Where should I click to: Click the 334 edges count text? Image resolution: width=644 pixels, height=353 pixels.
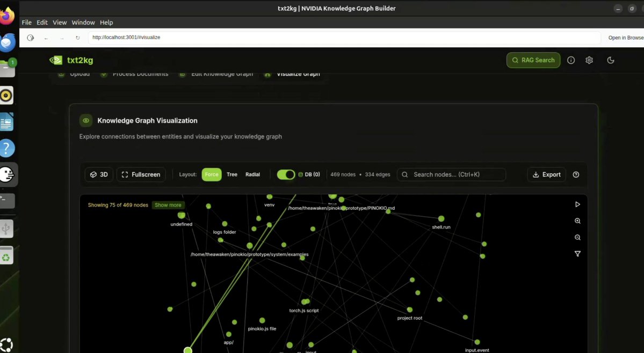[x=378, y=175]
